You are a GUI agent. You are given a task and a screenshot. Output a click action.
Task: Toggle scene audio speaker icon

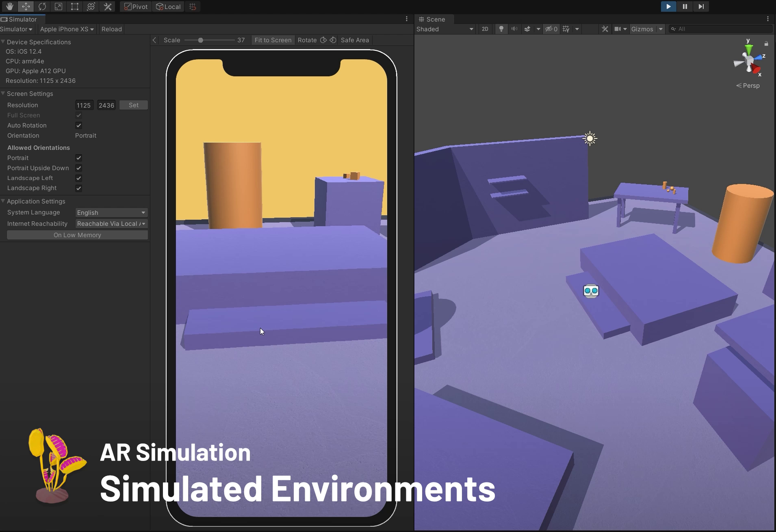pyautogui.click(x=514, y=29)
